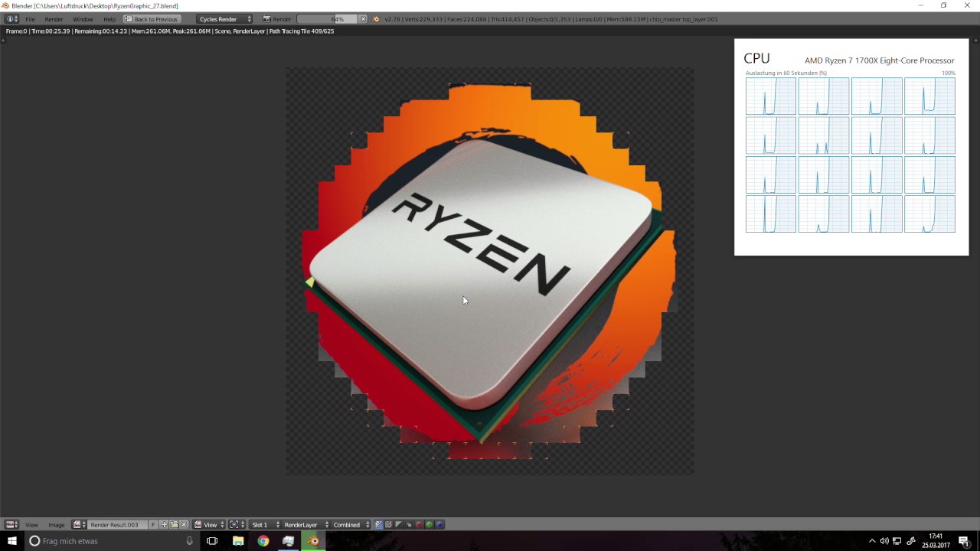
Task: Click the version and scene statistics text
Action: click(x=551, y=19)
